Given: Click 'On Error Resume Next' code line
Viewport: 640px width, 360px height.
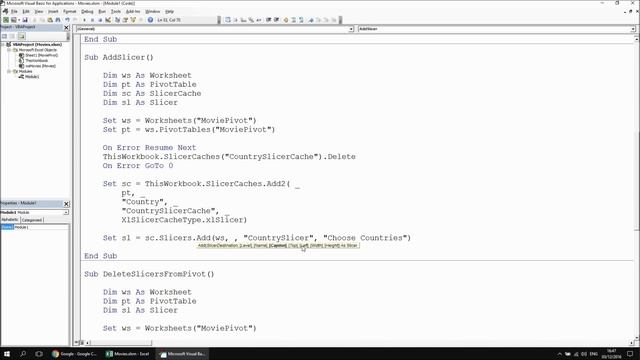Looking at the screenshot, I should pyautogui.click(x=149, y=148).
